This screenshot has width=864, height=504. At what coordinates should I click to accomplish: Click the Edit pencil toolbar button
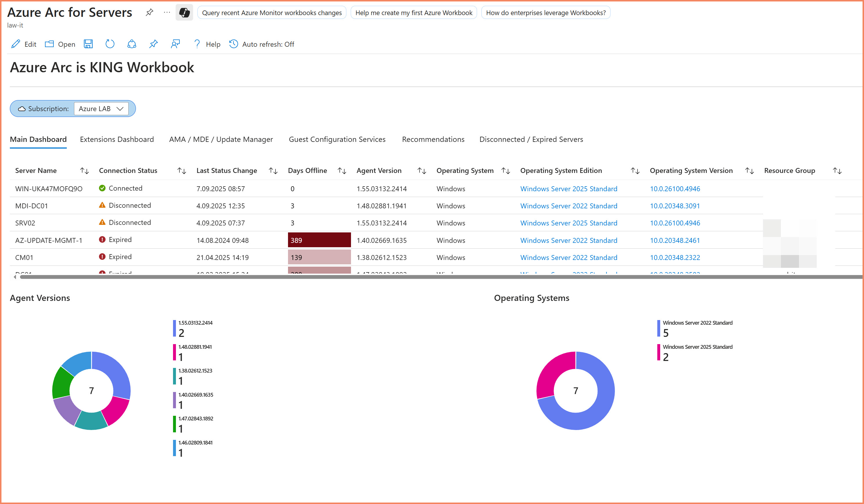pos(24,44)
